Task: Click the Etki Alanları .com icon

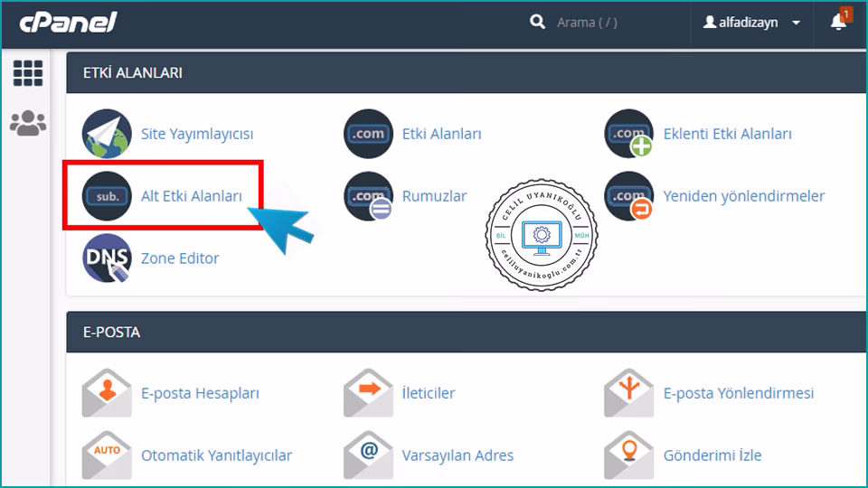Action: point(368,134)
